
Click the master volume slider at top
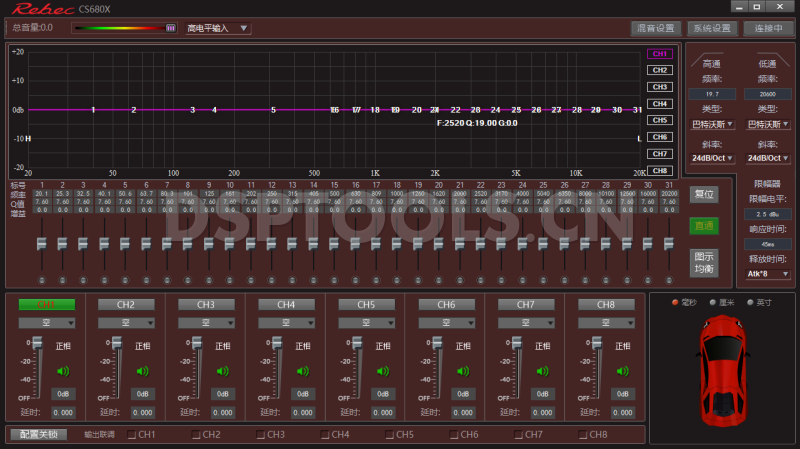coord(123,28)
